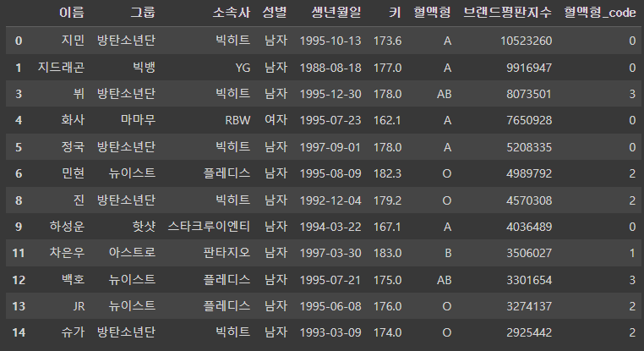Click the agency cell YG
The height and width of the screenshot is (351, 644).
243,68
